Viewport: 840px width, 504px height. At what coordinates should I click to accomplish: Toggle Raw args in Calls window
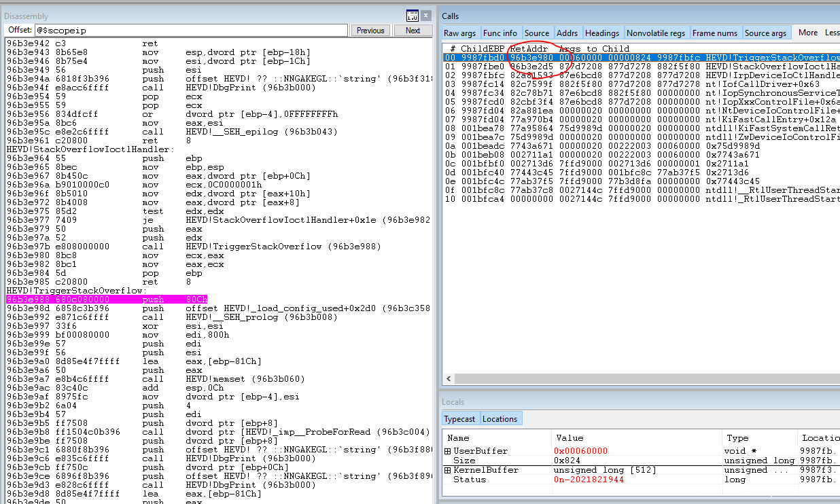coord(460,33)
